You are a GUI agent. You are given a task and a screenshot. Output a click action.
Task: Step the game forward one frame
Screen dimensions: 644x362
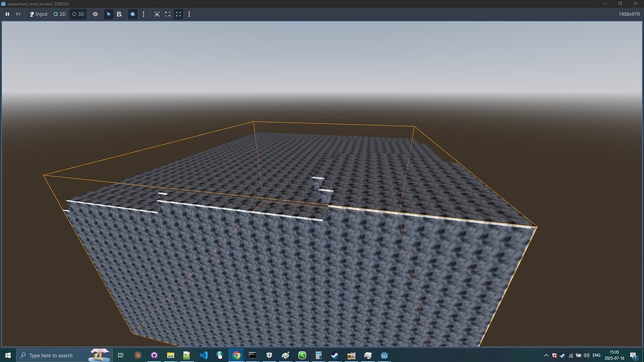click(18, 14)
